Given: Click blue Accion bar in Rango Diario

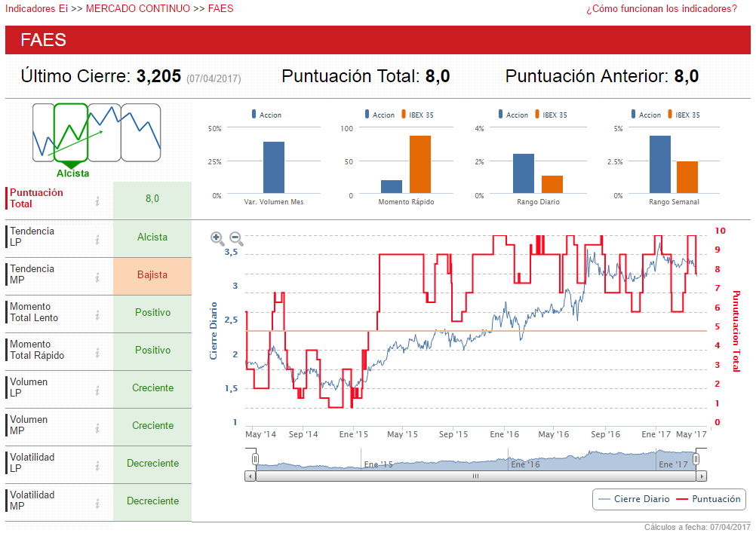Looking at the screenshot, I should [x=523, y=173].
